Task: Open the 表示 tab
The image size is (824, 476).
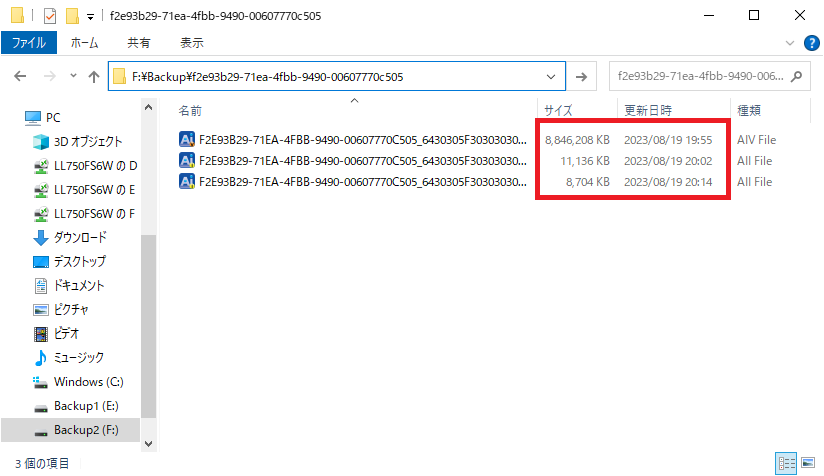Action: (192, 43)
